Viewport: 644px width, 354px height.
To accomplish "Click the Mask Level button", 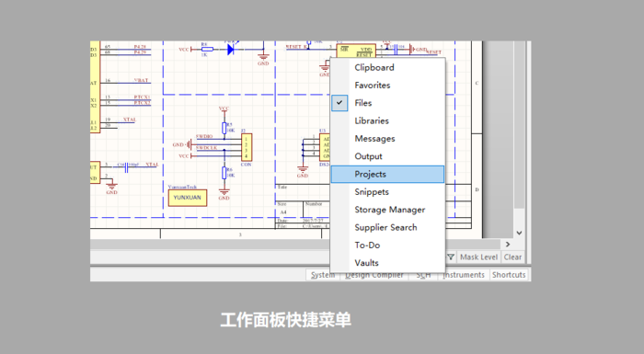I will click(x=478, y=257).
